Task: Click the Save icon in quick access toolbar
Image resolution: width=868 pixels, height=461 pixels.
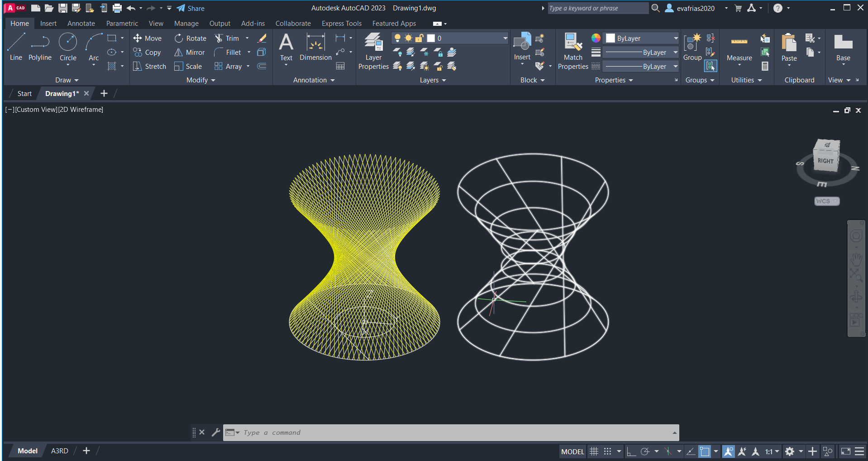Action: 63,8
